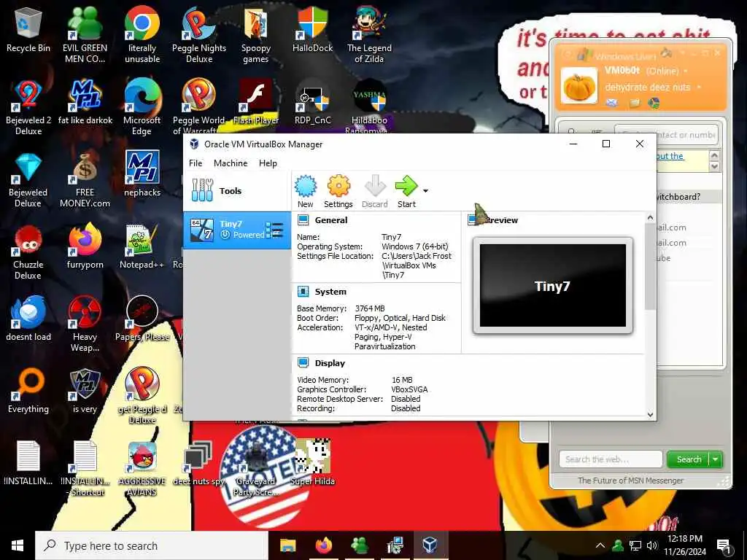Click the taskbar search box
This screenshot has width=747, height=560.
[x=152, y=545]
